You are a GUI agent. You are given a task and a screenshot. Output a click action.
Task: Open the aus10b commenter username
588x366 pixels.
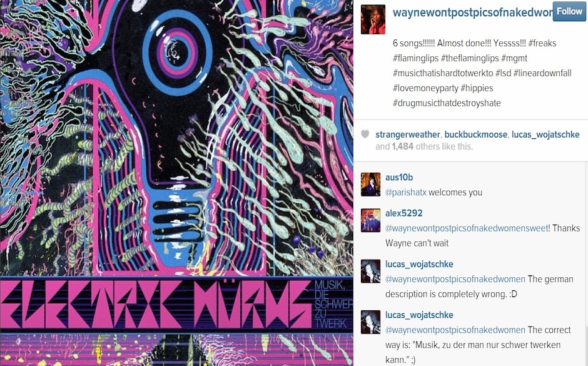coord(399,178)
